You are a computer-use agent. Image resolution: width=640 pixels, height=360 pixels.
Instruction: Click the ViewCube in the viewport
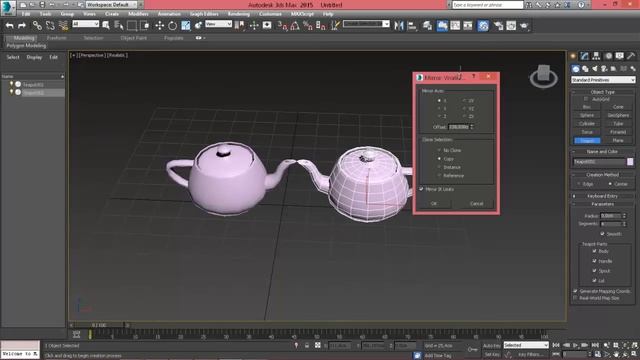coord(544,76)
